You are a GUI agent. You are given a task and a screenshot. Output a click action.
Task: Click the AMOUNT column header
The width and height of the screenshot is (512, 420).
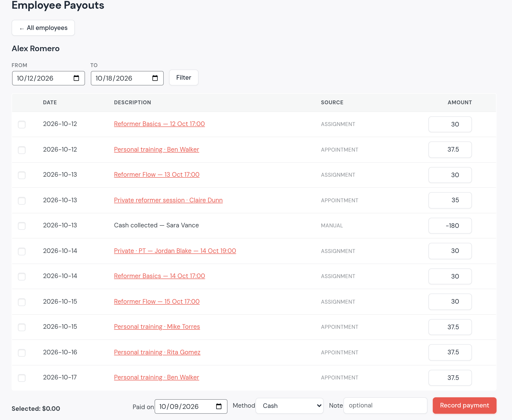click(x=460, y=102)
